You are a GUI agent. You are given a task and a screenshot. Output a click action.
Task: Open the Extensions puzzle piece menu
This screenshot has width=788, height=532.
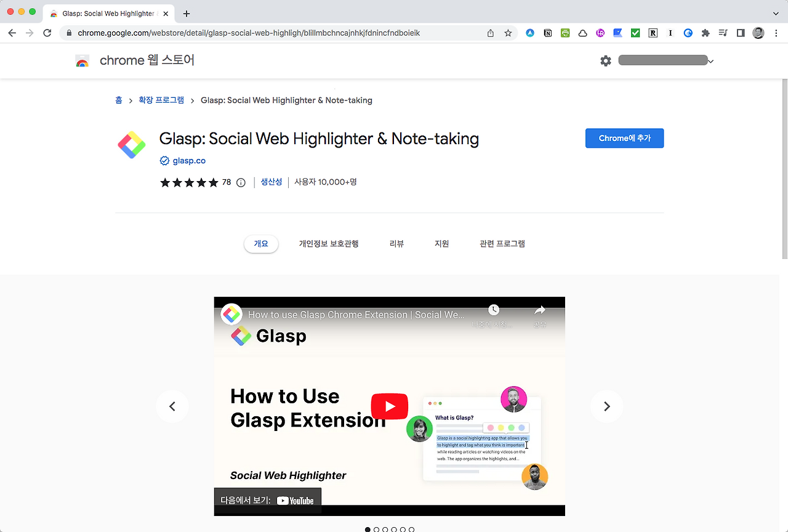click(706, 33)
